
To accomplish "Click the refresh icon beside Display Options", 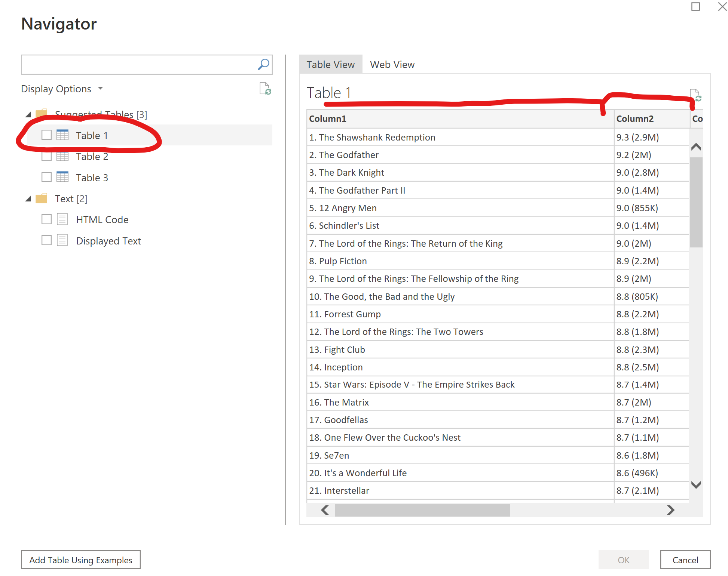I will [x=265, y=89].
